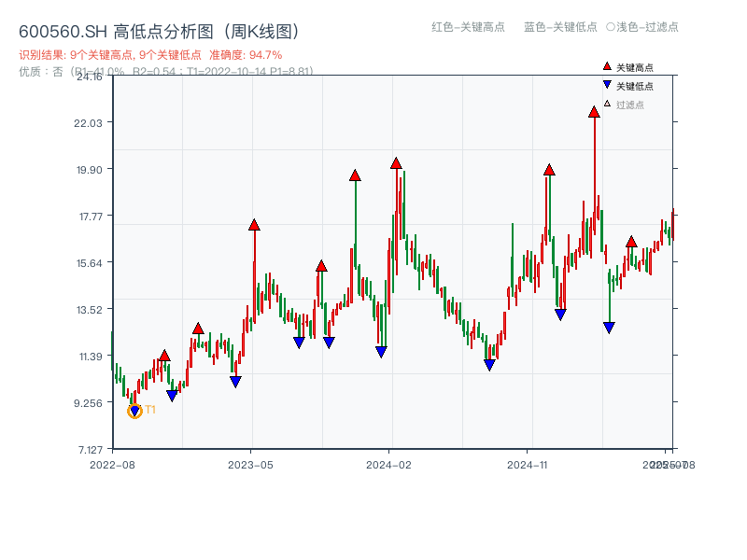Click the blue 关键低点 triangle icon in legend

coord(607,85)
